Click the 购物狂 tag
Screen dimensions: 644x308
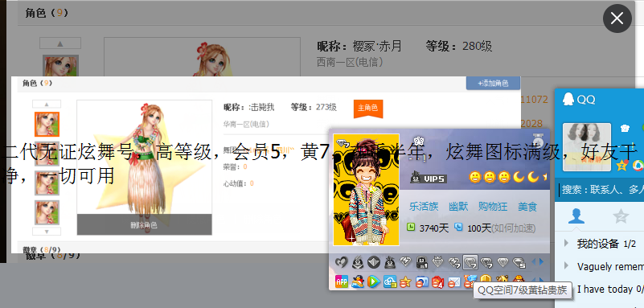[x=492, y=206]
